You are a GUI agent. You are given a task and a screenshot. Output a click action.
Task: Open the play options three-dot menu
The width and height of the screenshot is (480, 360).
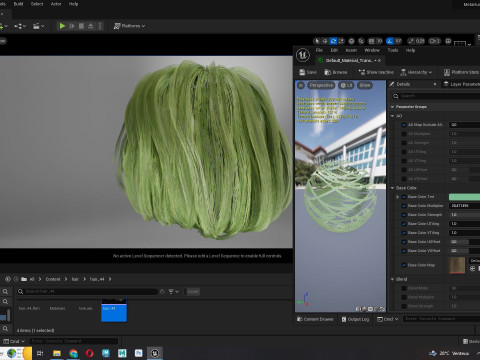pyautogui.click(x=100, y=26)
